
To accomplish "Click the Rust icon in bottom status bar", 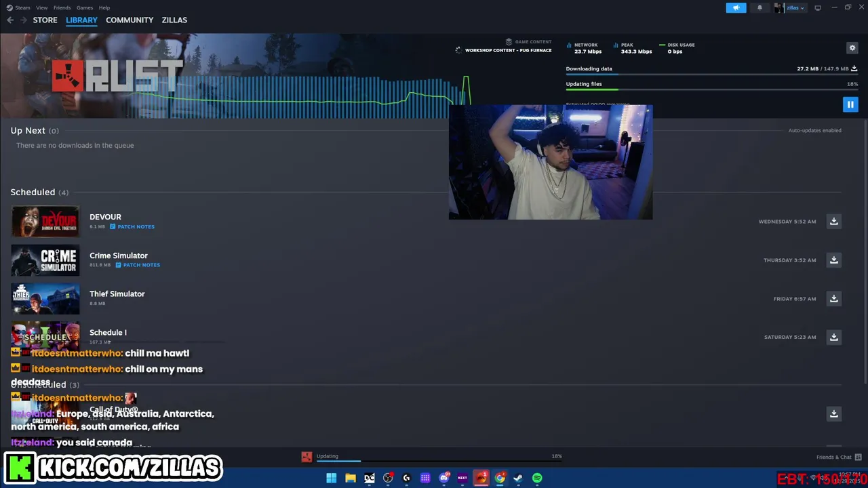I will click(x=307, y=457).
